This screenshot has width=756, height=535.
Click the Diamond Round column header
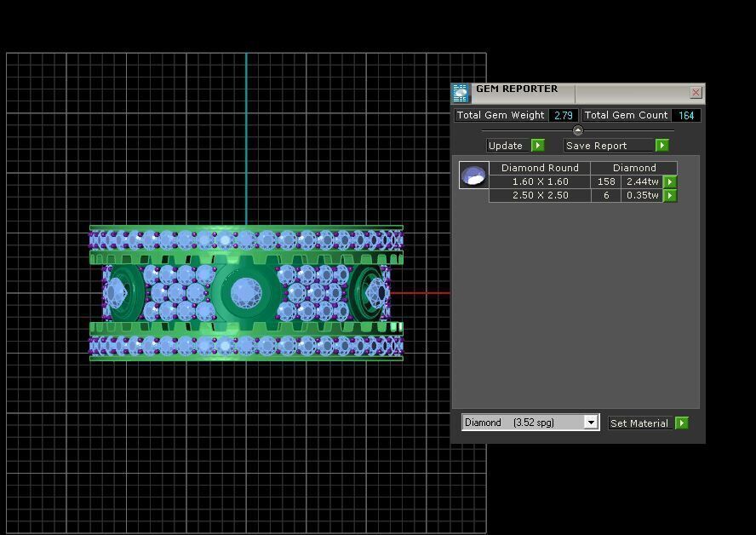click(x=540, y=168)
